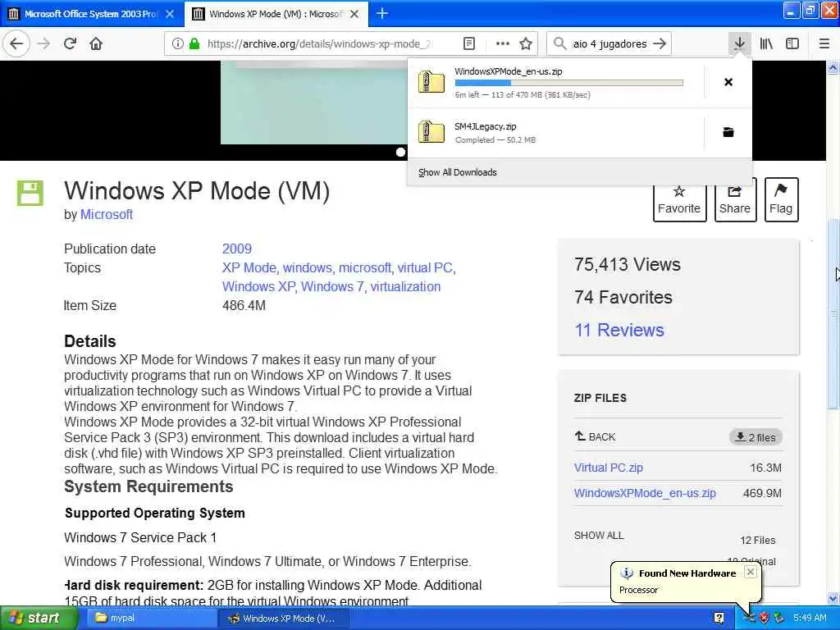840x630 pixels.
Task: Open the browser home page
Action: click(x=96, y=44)
